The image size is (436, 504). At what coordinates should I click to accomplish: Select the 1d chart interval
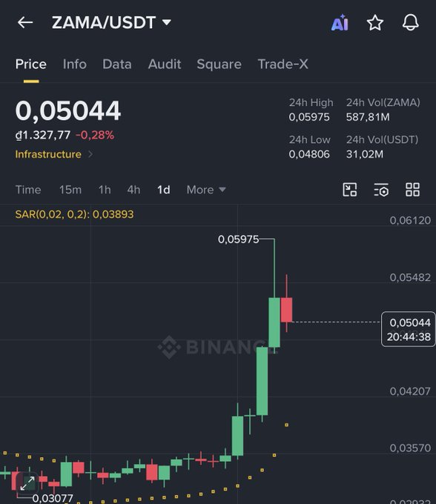tap(163, 190)
